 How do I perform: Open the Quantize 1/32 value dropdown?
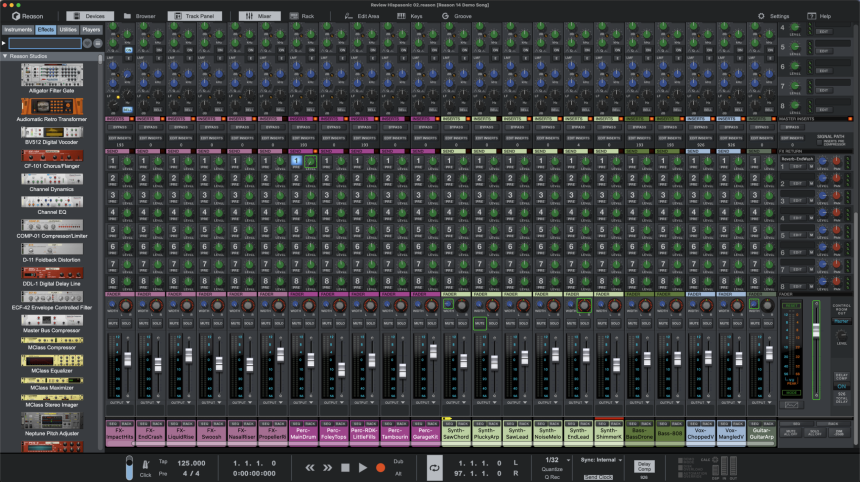click(557, 460)
